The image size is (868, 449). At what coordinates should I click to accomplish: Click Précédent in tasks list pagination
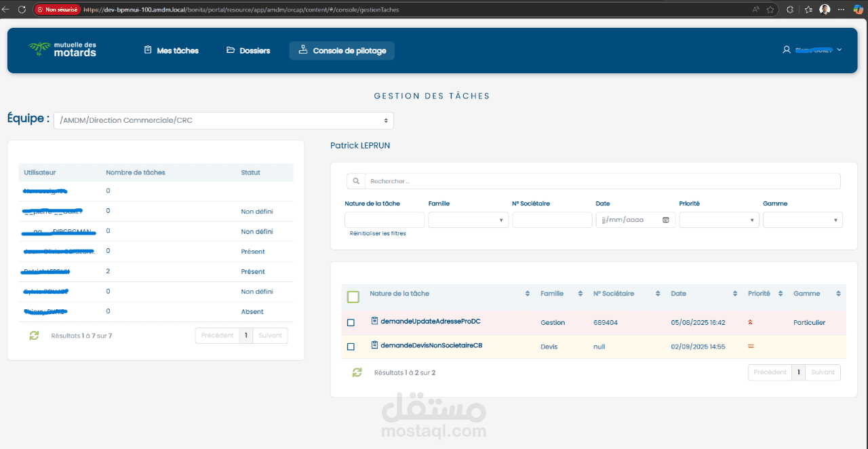(770, 372)
